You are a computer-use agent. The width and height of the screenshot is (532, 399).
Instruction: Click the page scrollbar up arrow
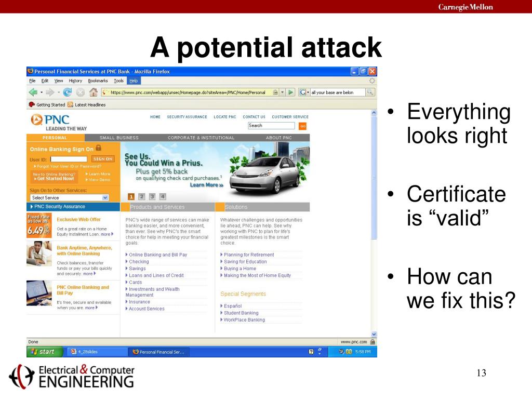tap(374, 113)
